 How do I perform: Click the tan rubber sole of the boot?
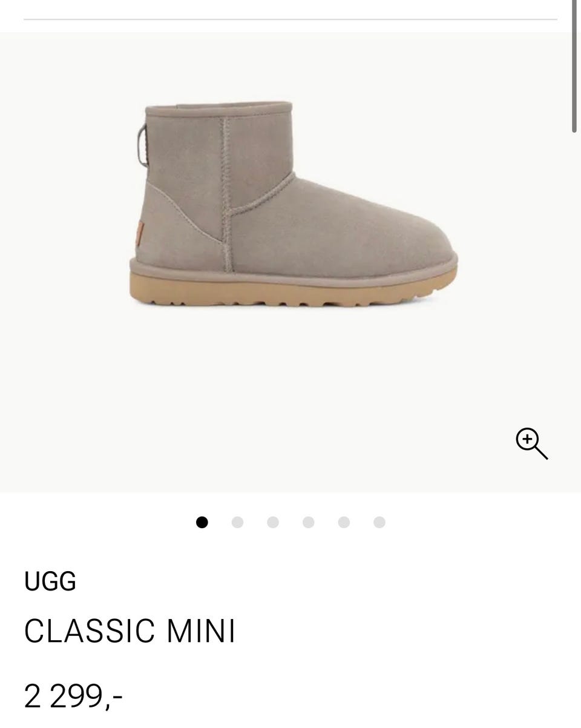tap(293, 289)
